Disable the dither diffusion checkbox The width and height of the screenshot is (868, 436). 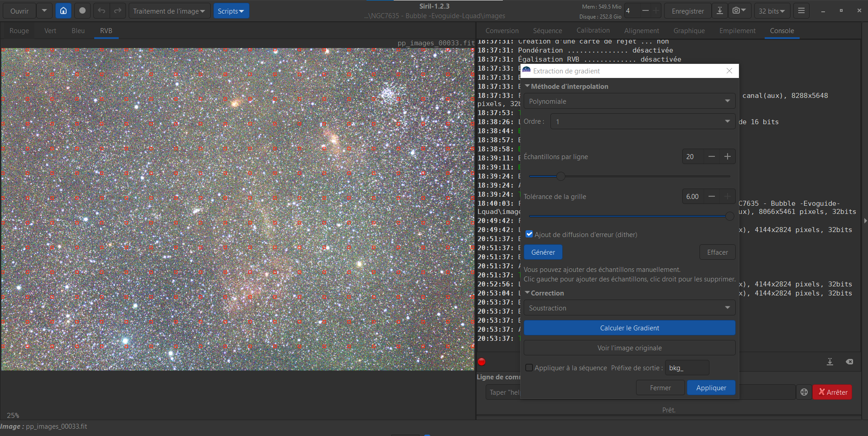tap(529, 234)
